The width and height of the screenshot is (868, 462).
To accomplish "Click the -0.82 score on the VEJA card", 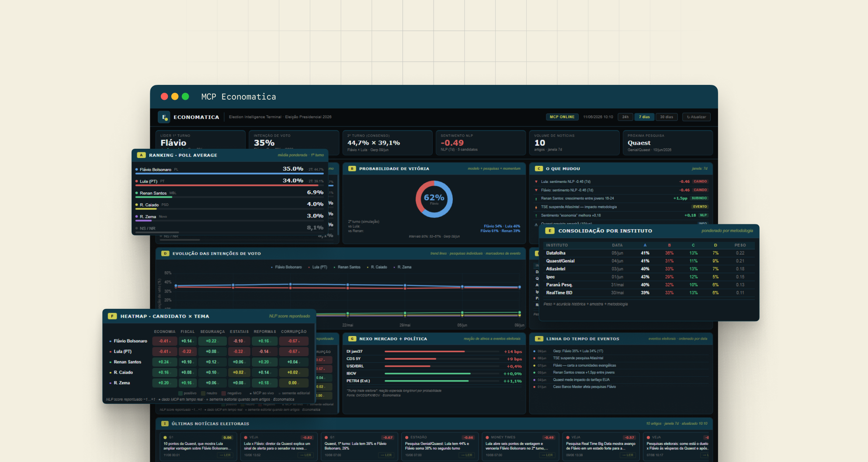I will coord(307,437).
